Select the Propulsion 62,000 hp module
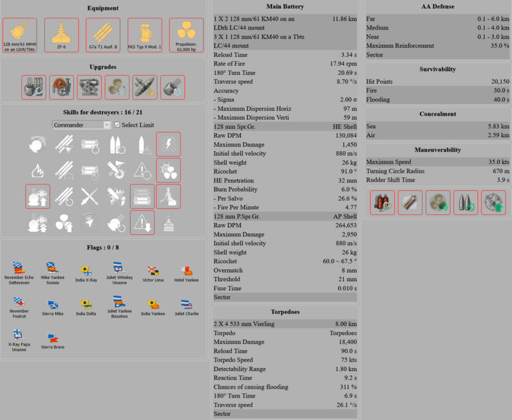The height and width of the screenshot is (420, 512). point(186,31)
